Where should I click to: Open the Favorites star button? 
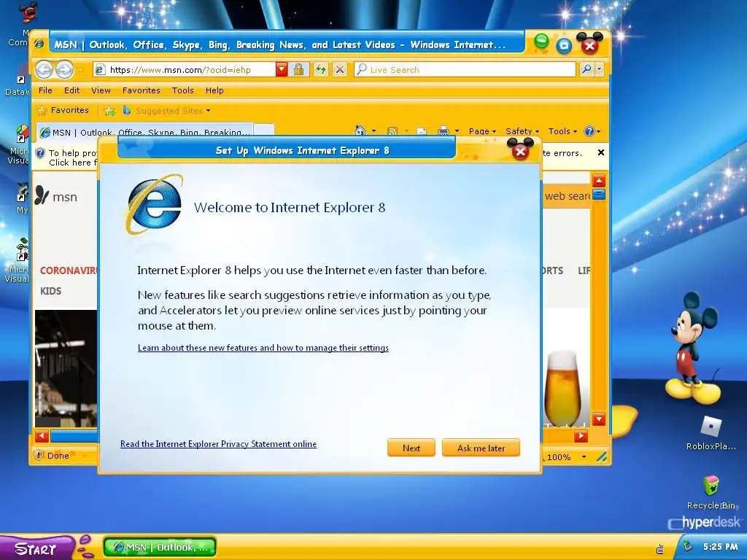(63, 111)
